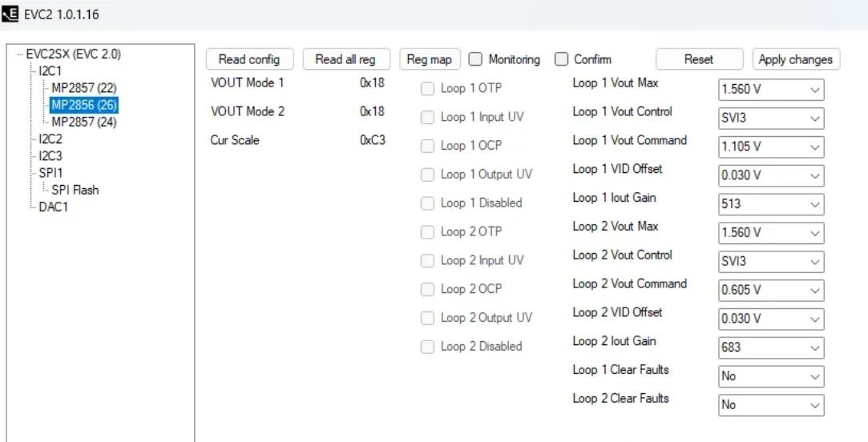Click the Read config button

click(249, 59)
